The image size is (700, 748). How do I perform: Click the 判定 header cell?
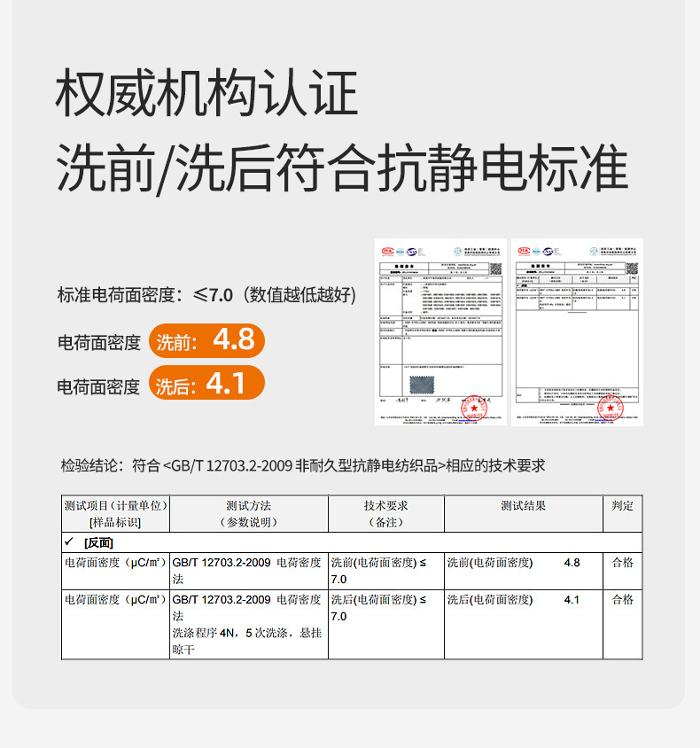tap(623, 514)
